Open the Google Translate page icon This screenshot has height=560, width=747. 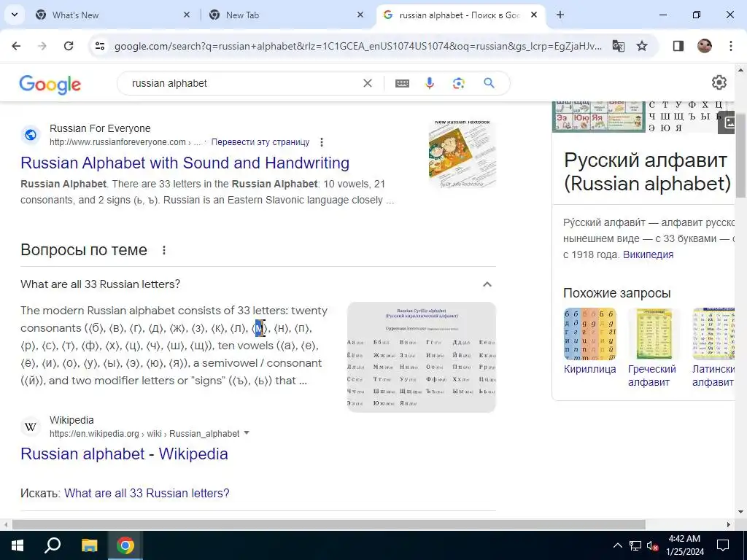(619, 46)
